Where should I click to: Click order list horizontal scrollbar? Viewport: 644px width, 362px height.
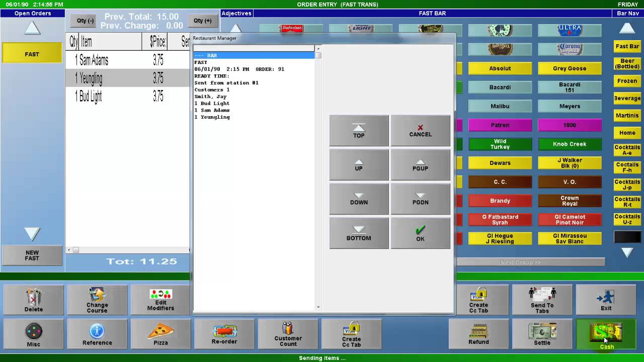pyautogui.click(x=128, y=250)
